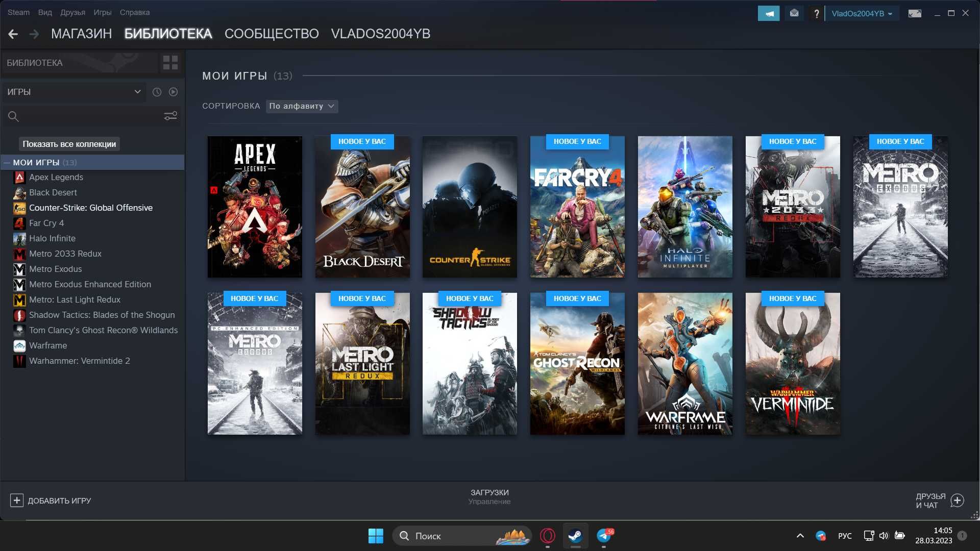Click the taskbar Поиск search box

coord(462,536)
